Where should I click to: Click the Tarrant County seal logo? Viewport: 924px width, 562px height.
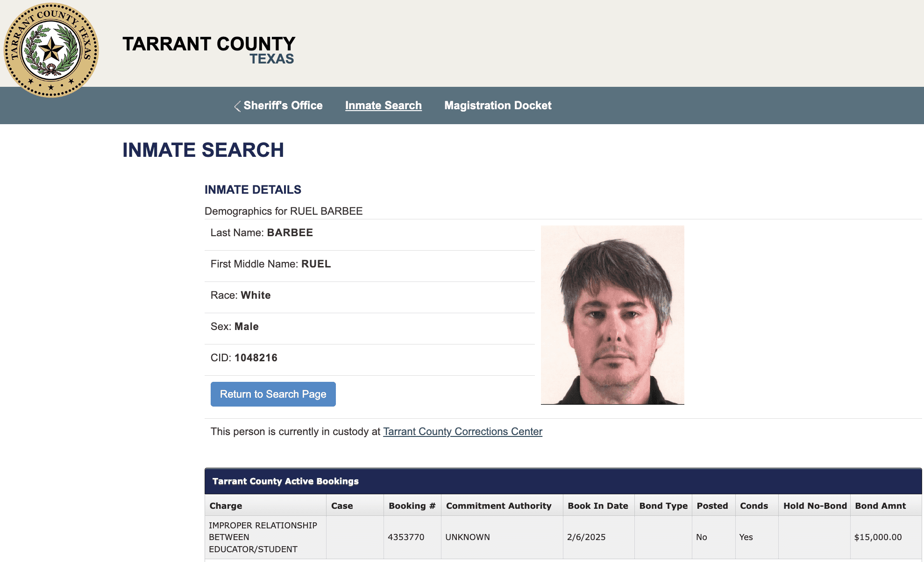[x=51, y=50]
